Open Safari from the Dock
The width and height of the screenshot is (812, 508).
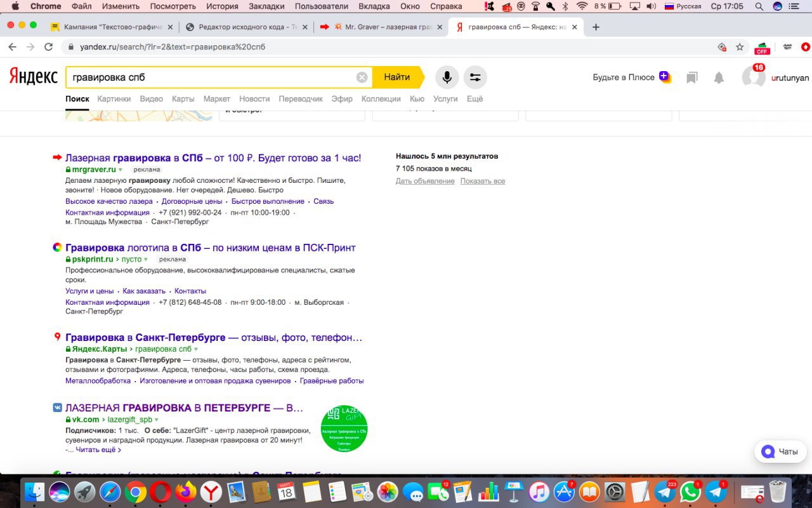click(x=110, y=492)
